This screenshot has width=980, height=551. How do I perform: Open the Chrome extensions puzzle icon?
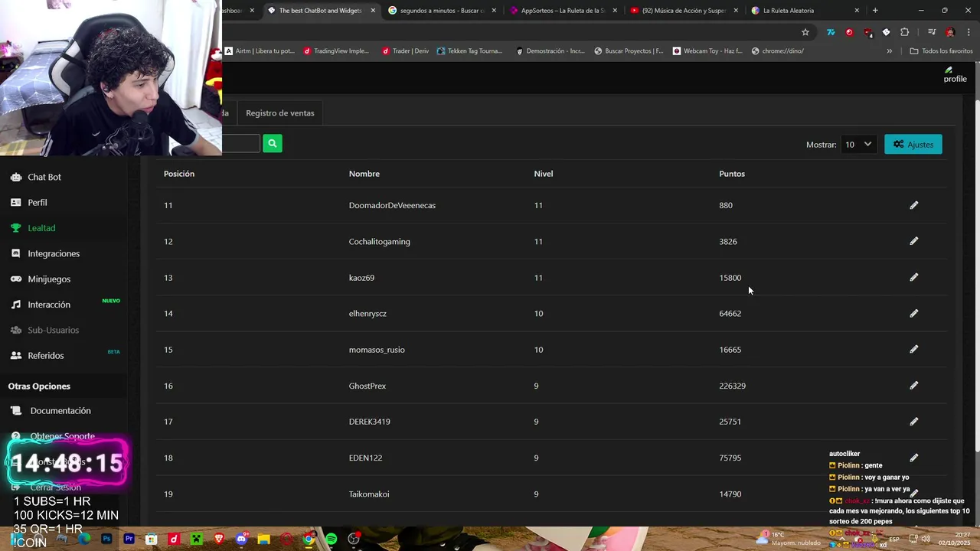pyautogui.click(x=904, y=32)
